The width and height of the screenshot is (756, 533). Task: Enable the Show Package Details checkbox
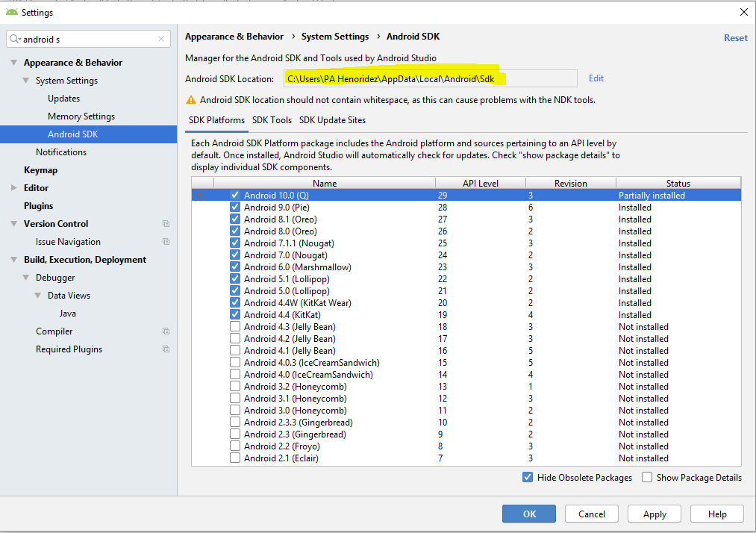pyautogui.click(x=647, y=478)
